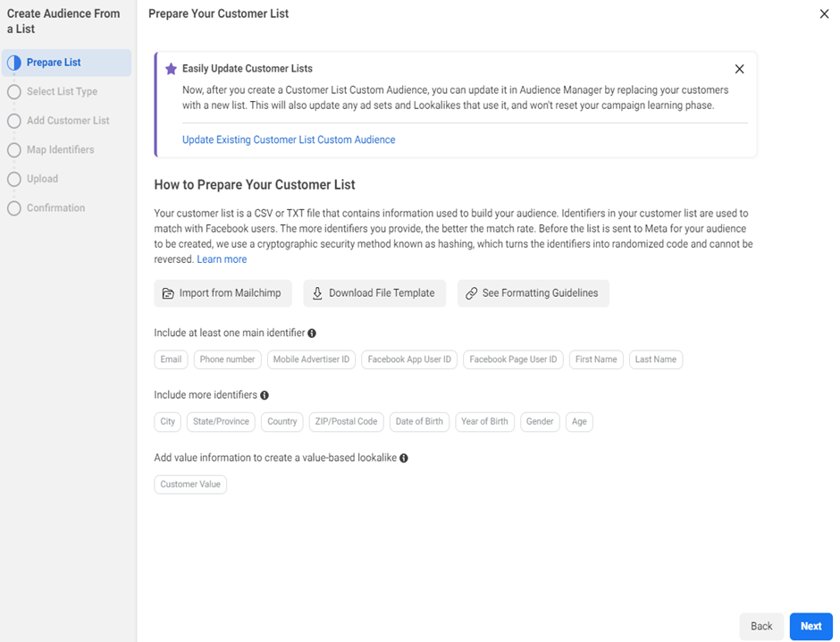Viewport: 840px width, 642px height.
Task: Click the Customer Value chip
Action: [x=190, y=485]
